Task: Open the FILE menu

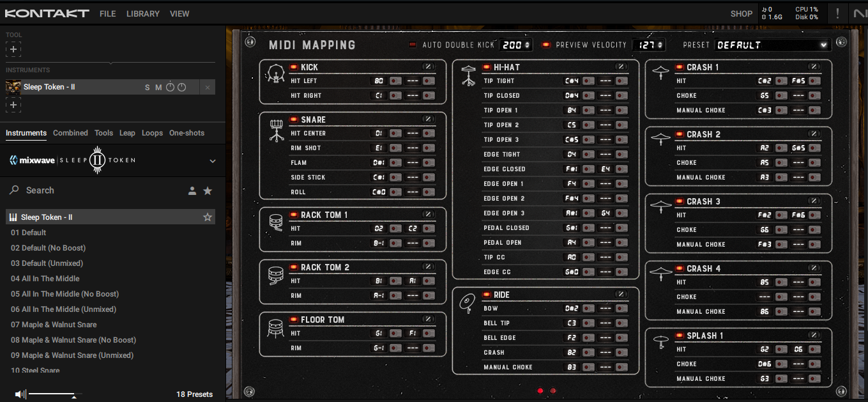Action: coord(108,13)
